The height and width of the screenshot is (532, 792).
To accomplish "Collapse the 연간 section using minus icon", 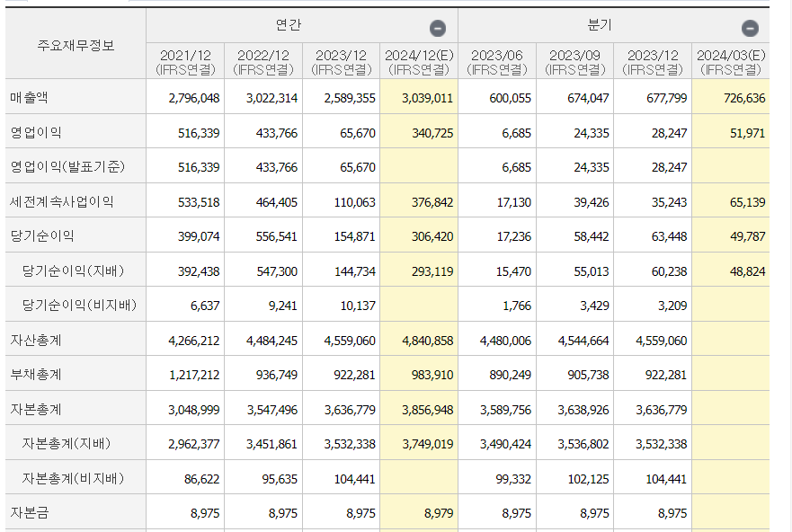I will coord(438,28).
